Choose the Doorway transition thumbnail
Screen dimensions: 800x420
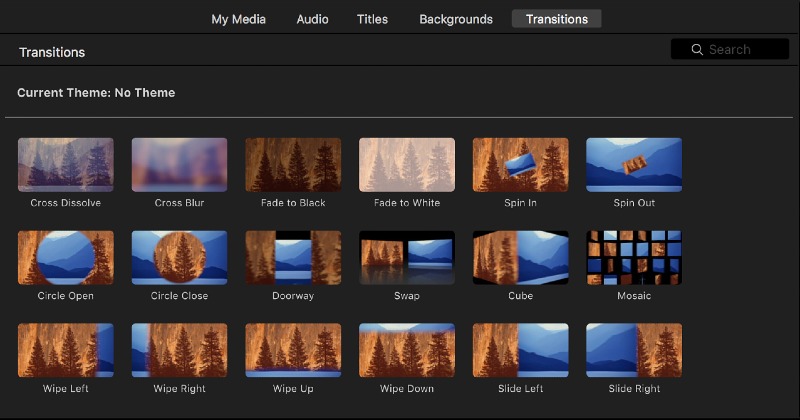tap(293, 258)
